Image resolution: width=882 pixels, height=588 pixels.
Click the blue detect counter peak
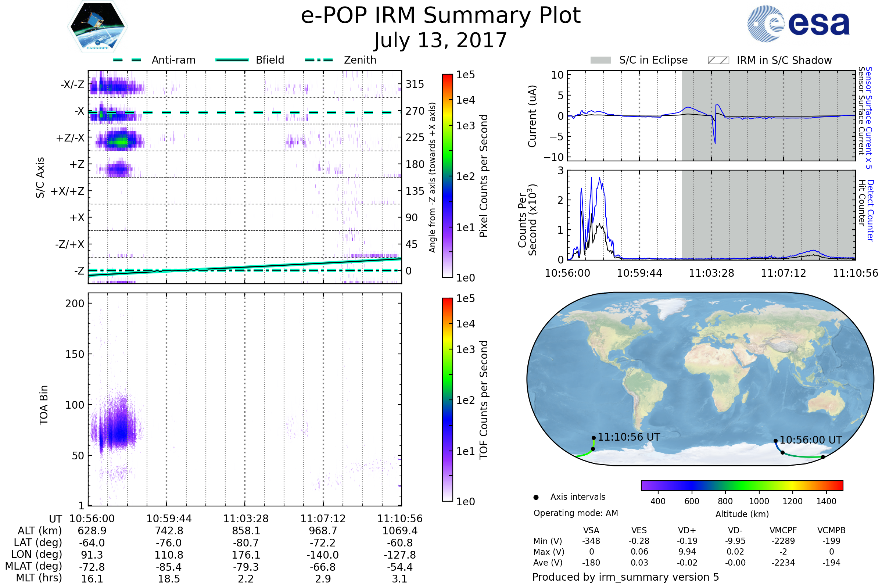coord(599,178)
